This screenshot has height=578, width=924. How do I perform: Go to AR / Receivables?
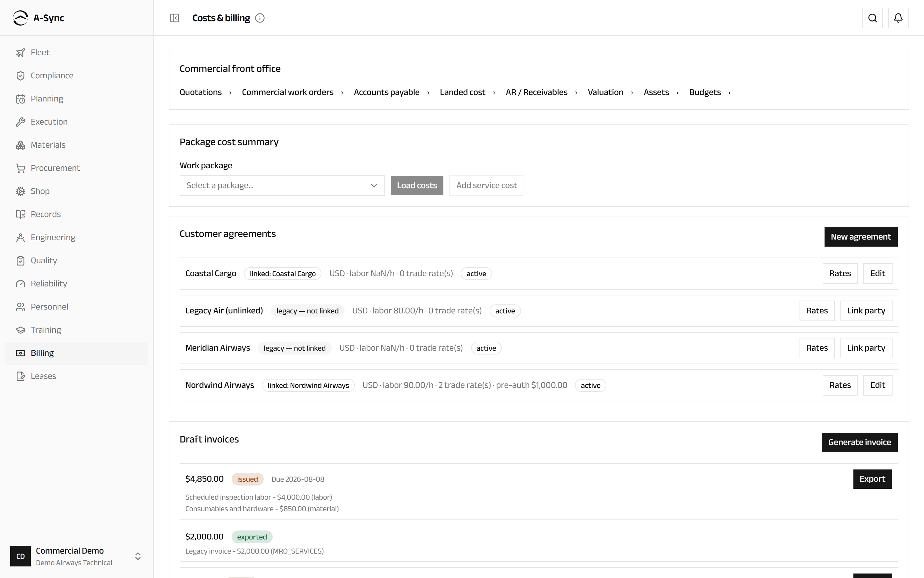542,92
